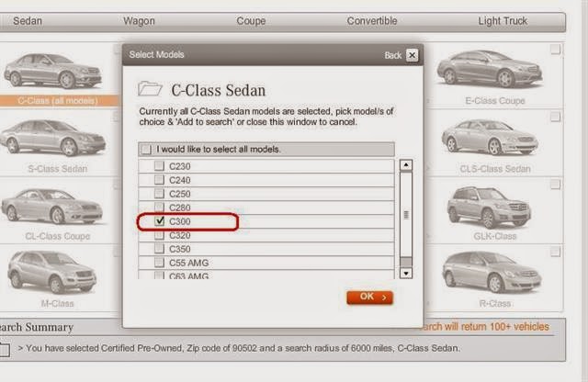Tick the E-Class Coupe tile checkbox

pyautogui.click(x=555, y=49)
